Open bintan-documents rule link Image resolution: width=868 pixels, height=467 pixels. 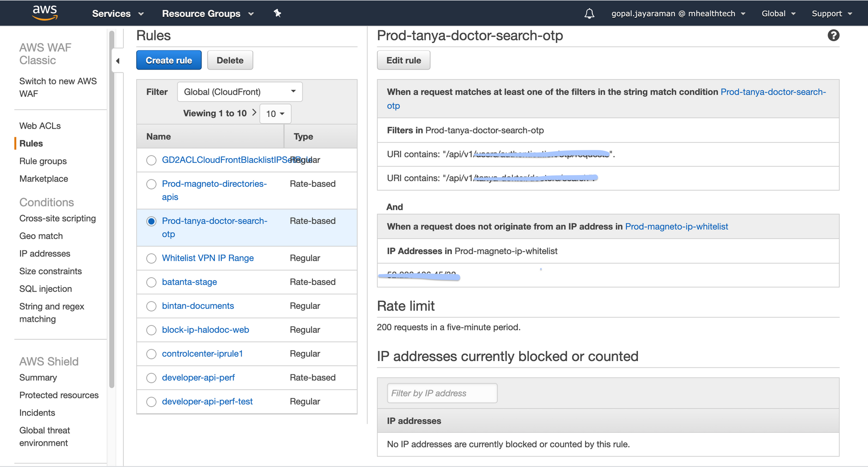pyautogui.click(x=198, y=306)
